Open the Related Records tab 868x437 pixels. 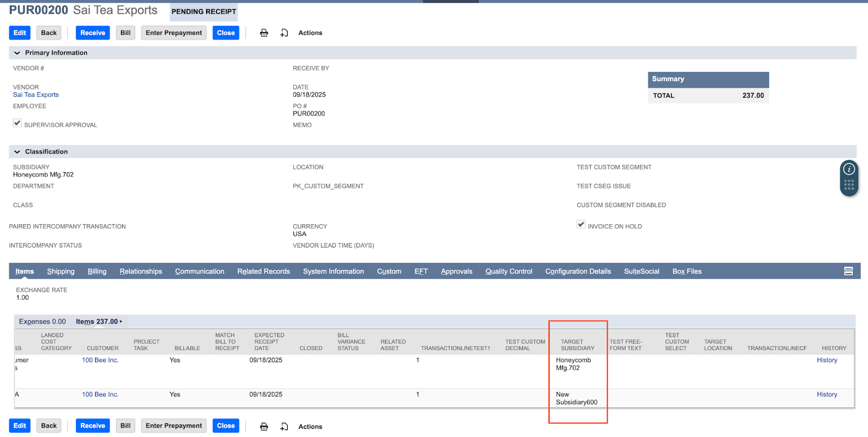264,271
